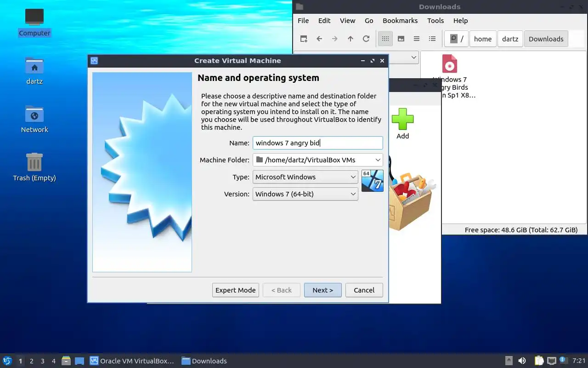Open the Go menu in Downloads window
The image size is (588, 368).
point(369,20)
